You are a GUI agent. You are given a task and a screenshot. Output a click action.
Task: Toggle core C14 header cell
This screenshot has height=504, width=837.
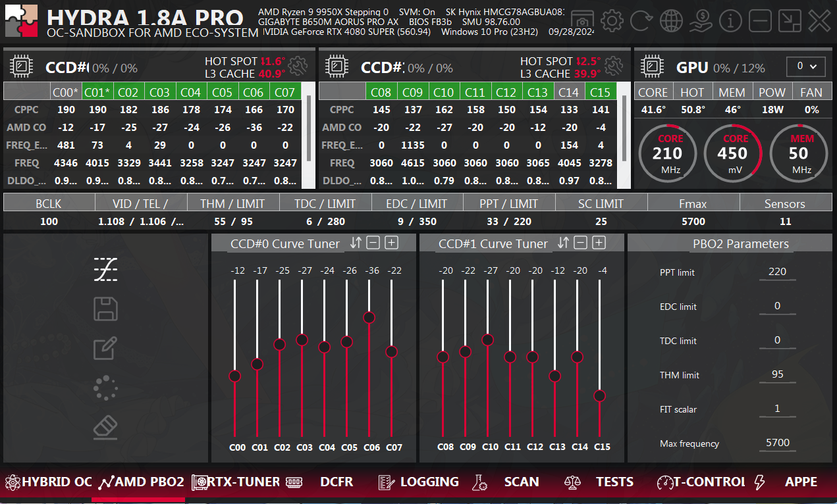[569, 92]
